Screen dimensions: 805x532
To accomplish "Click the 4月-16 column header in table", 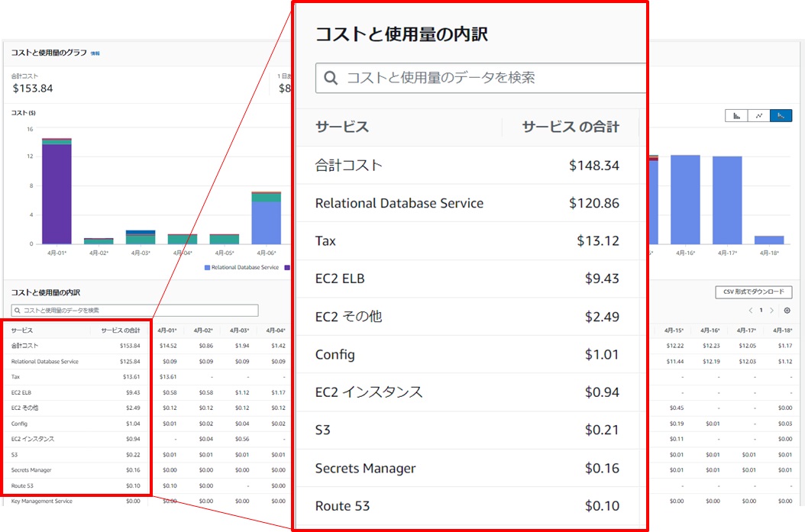I will coord(710,330).
